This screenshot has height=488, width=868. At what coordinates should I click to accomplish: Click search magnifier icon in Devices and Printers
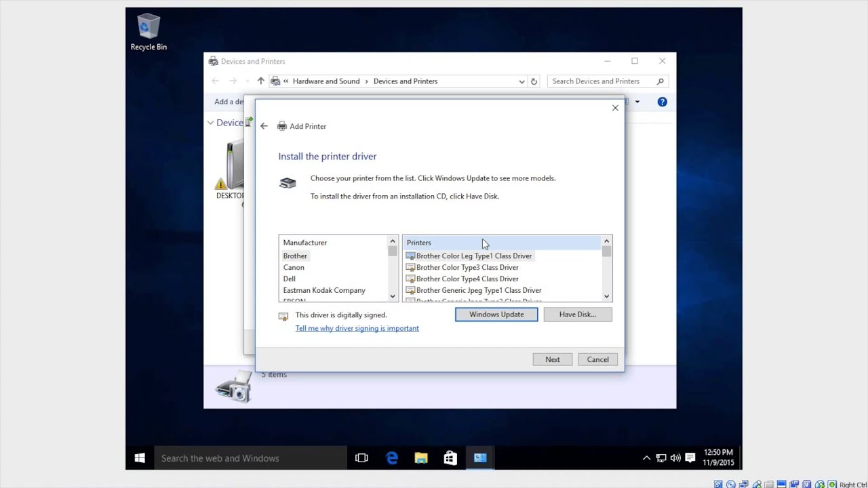point(660,81)
